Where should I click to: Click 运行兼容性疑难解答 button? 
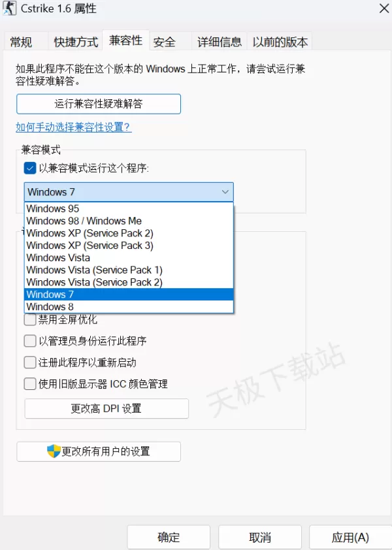coord(99,104)
